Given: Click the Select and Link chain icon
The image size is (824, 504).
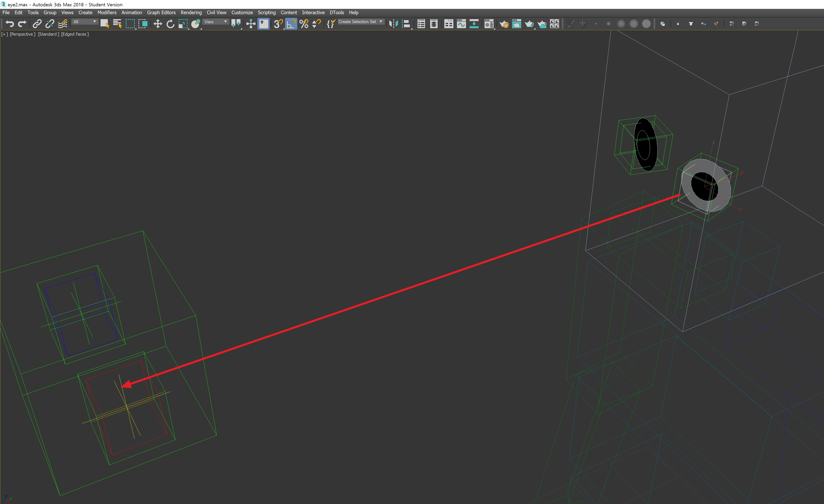Looking at the screenshot, I should click(37, 24).
